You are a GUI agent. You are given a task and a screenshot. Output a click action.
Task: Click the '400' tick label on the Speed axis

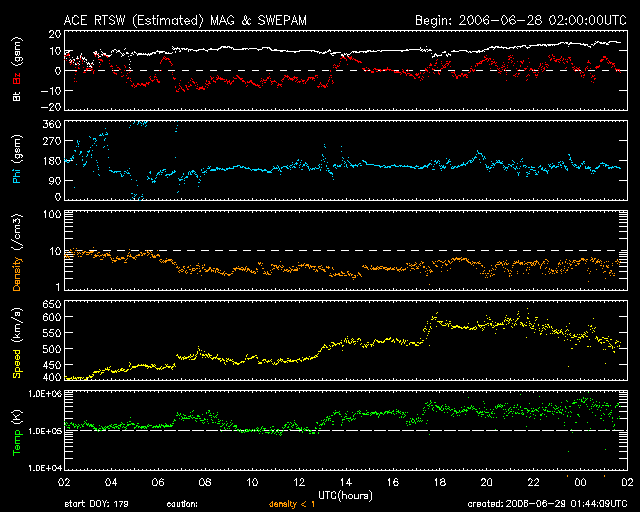click(51, 377)
